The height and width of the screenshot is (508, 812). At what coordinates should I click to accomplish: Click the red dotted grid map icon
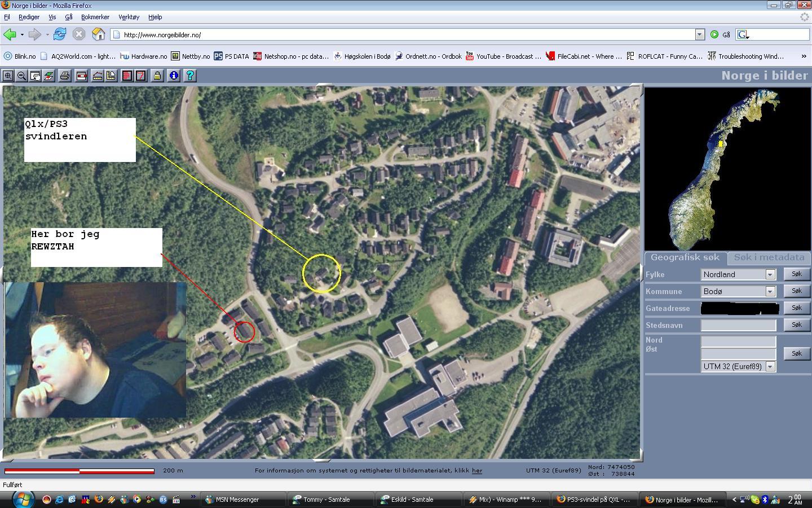(127, 76)
